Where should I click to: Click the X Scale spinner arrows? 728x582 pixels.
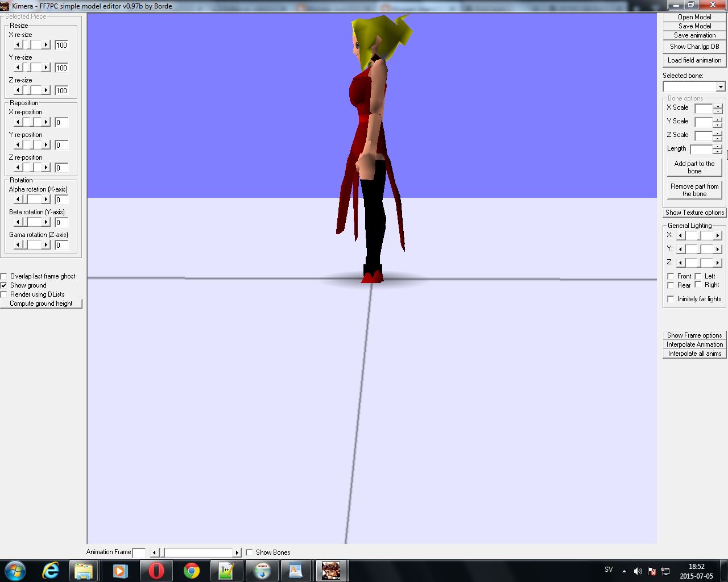(x=718, y=108)
